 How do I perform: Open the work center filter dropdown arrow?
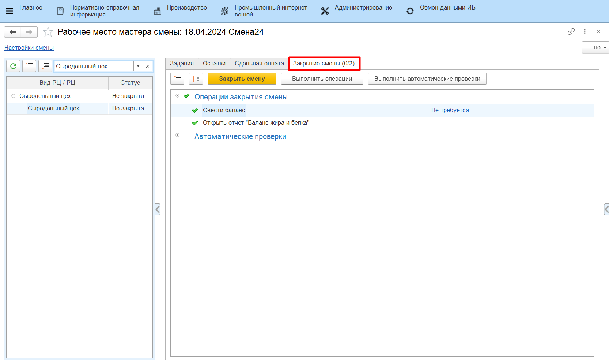138,66
